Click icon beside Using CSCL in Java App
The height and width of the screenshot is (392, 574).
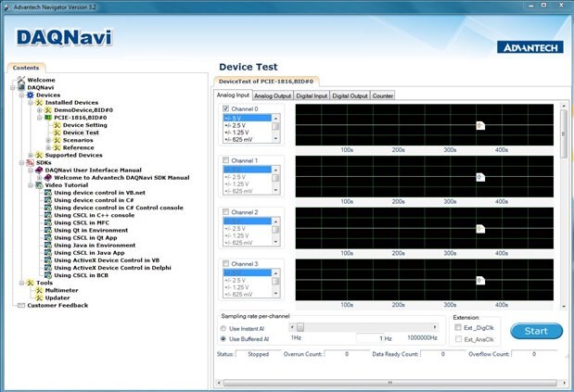pyautogui.click(x=48, y=253)
